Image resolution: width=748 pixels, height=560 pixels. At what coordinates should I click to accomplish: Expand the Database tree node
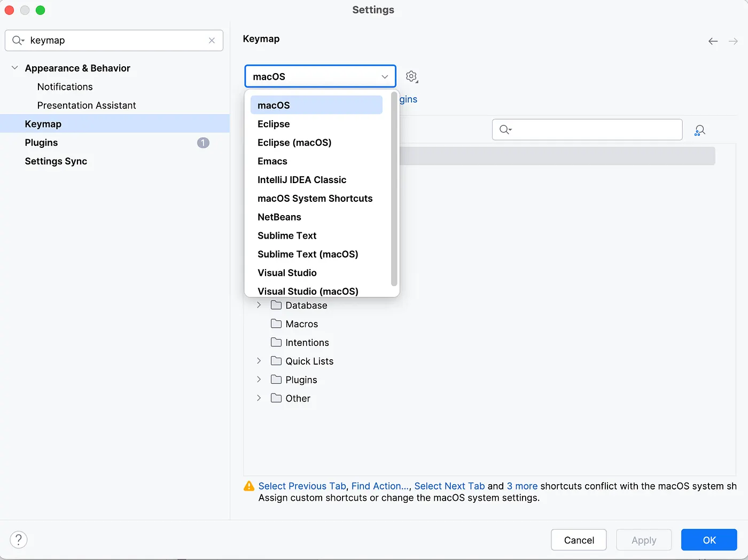pos(259,305)
